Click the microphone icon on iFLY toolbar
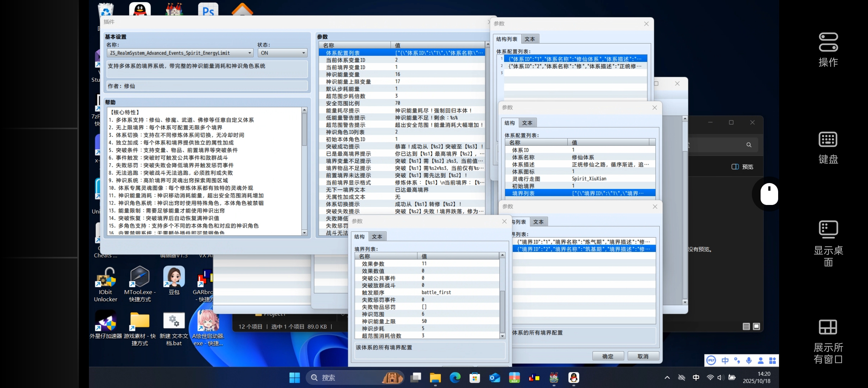The width and height of the screenshot is (868, 388). (x=749, y=360)
